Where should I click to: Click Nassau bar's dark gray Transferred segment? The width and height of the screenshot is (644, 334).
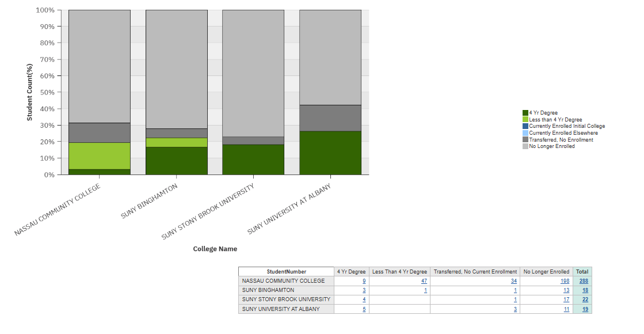tap(100, 132)
